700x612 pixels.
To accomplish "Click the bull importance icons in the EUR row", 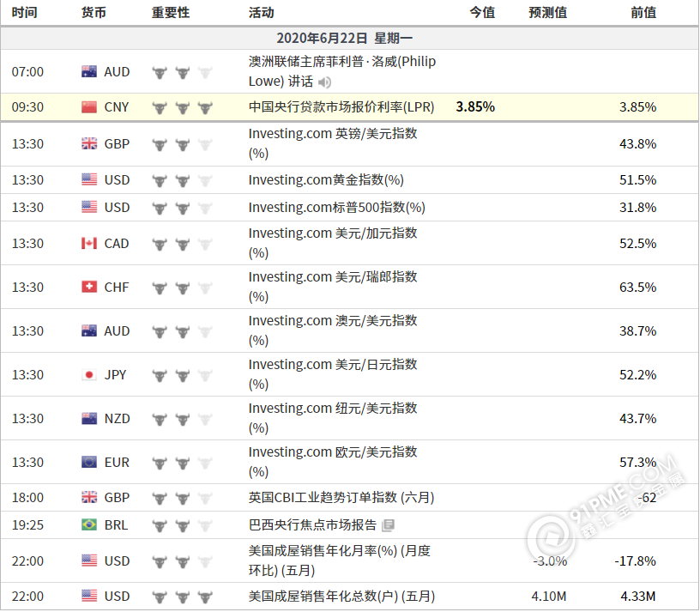I will click(x=182, y=463).
